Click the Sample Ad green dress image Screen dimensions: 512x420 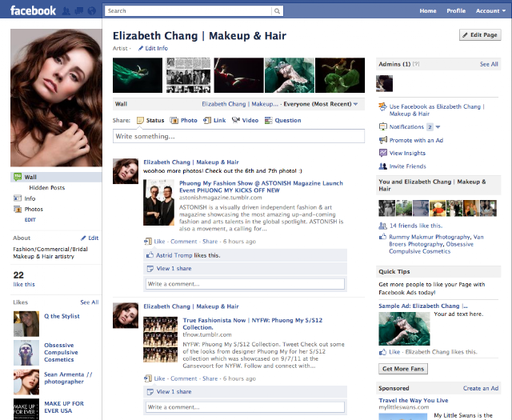pos(404,329)
